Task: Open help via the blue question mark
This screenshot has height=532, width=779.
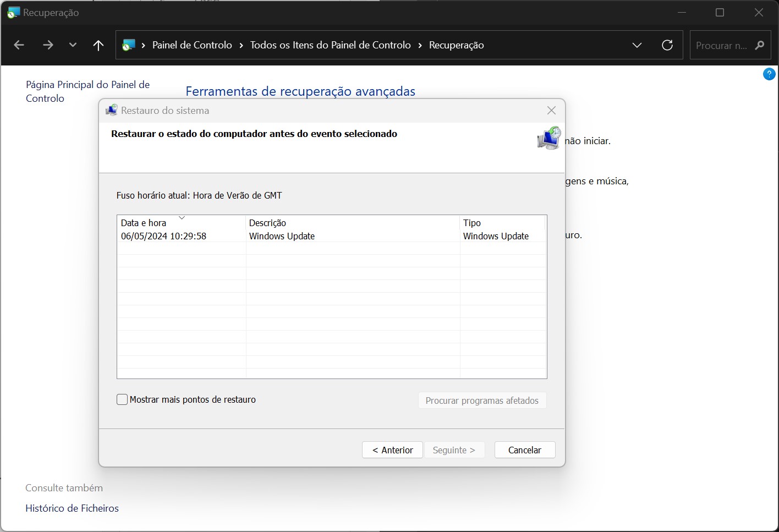Action: [769, 74]
